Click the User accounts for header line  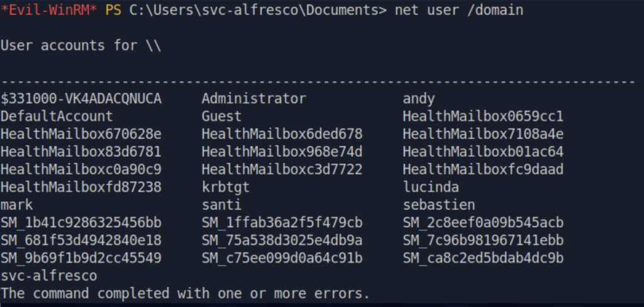81,45
